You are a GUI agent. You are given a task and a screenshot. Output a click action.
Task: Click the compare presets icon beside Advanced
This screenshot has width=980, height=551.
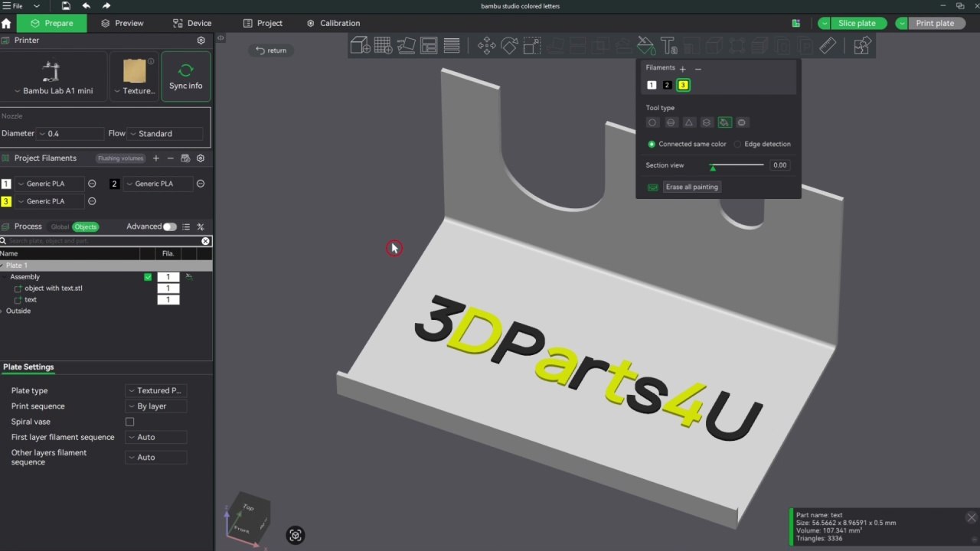click(x=201, y=227)
